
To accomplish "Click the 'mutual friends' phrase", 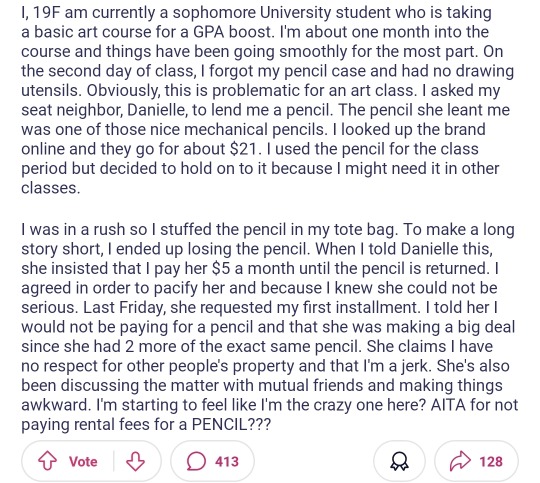I will tap(310, 386).
